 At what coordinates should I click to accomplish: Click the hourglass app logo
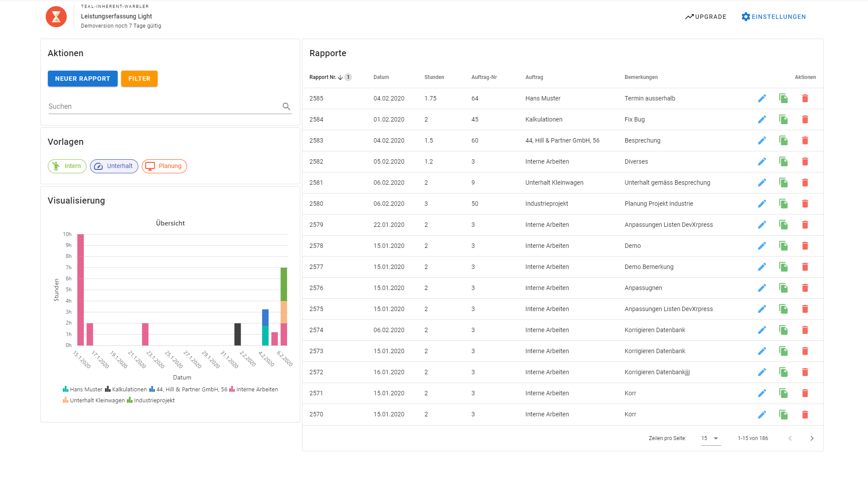[56, 17]
